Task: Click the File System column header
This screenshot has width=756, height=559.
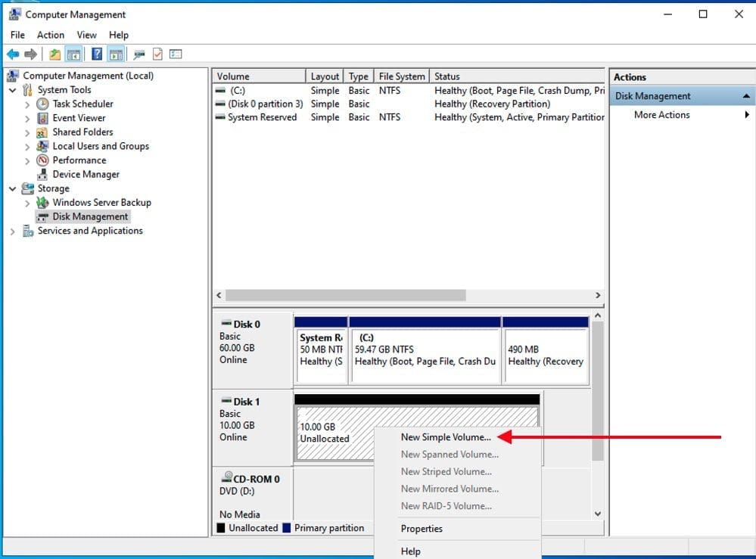Action: click(401, 76)
